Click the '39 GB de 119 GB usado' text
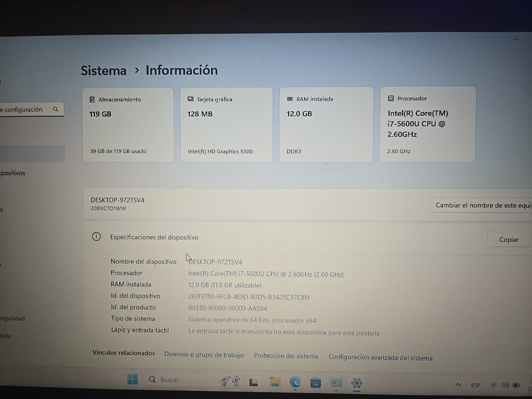The width and height of the screenshot is (532, 399). click(118, 151)
